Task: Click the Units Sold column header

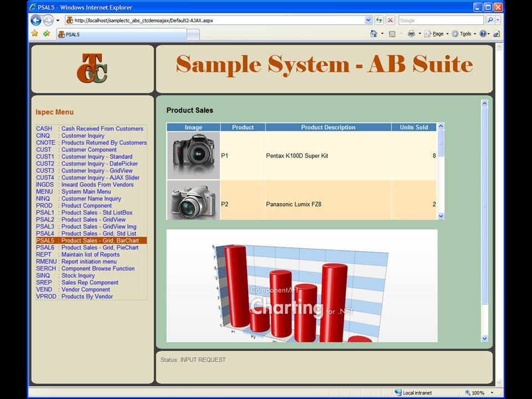Action: (413, 127)
